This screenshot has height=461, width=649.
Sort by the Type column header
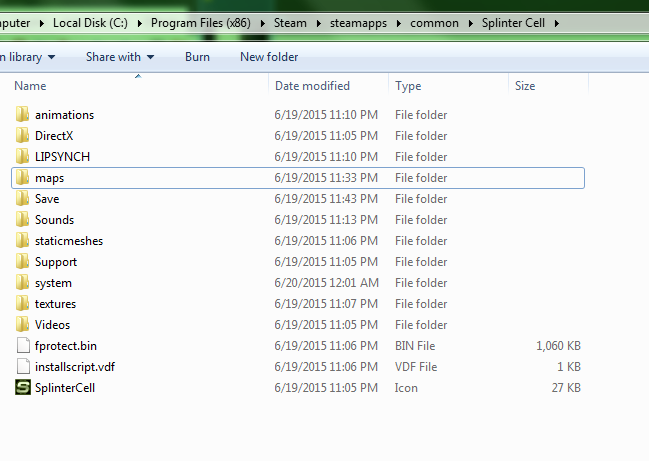click(408, 86)
